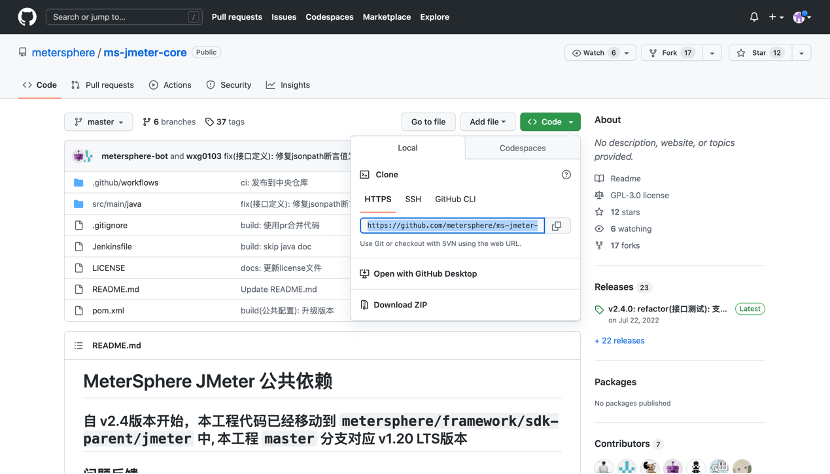
Task: Open Codespaces in top navigation
Action: 329,17
